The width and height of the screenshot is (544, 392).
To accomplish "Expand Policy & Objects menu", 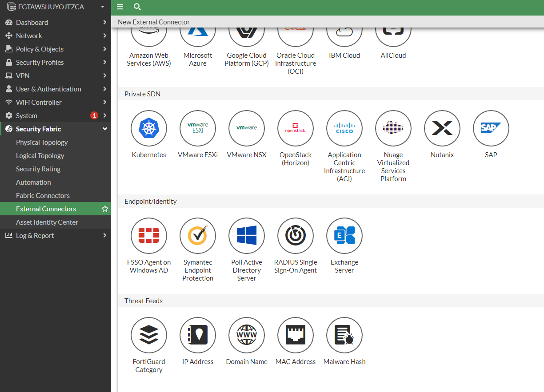I will point(56,49).
